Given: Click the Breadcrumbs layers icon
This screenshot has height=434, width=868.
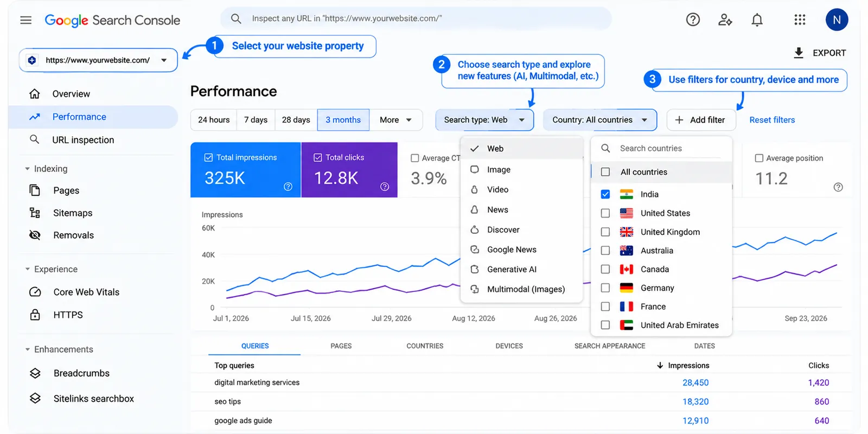Looking at the screenshot, I should point(35,373).
